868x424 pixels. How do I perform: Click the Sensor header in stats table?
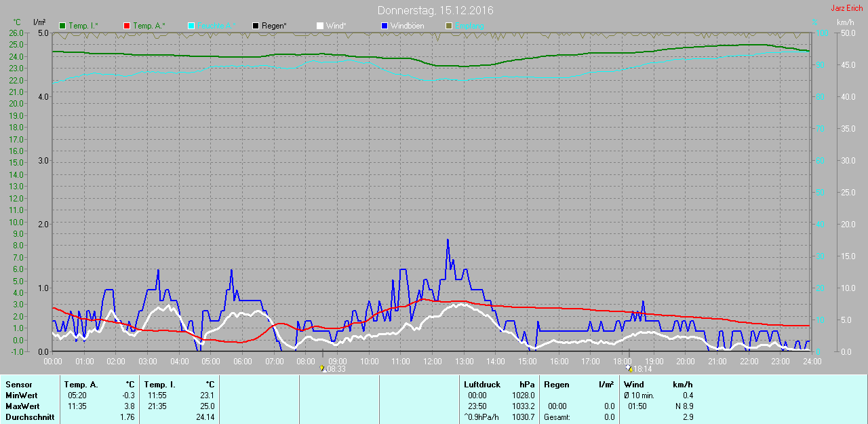click(x=18, y=385)
